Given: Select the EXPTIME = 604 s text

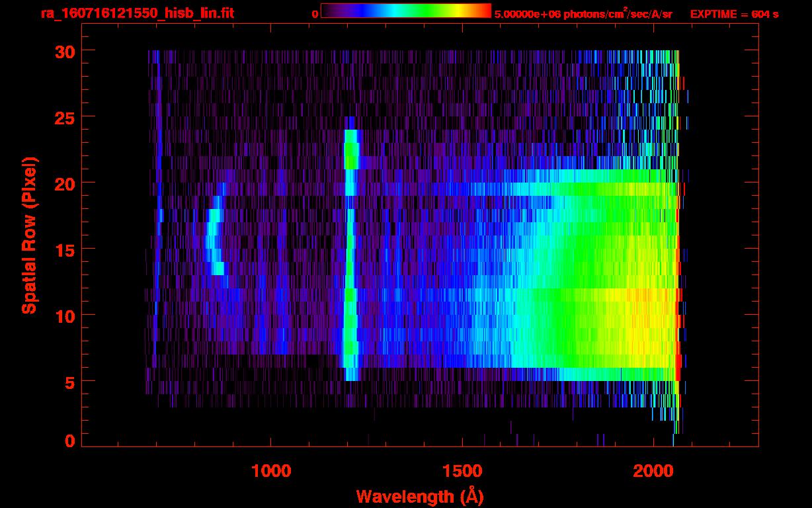Looking at the screenshot, I should pos(734,14).
